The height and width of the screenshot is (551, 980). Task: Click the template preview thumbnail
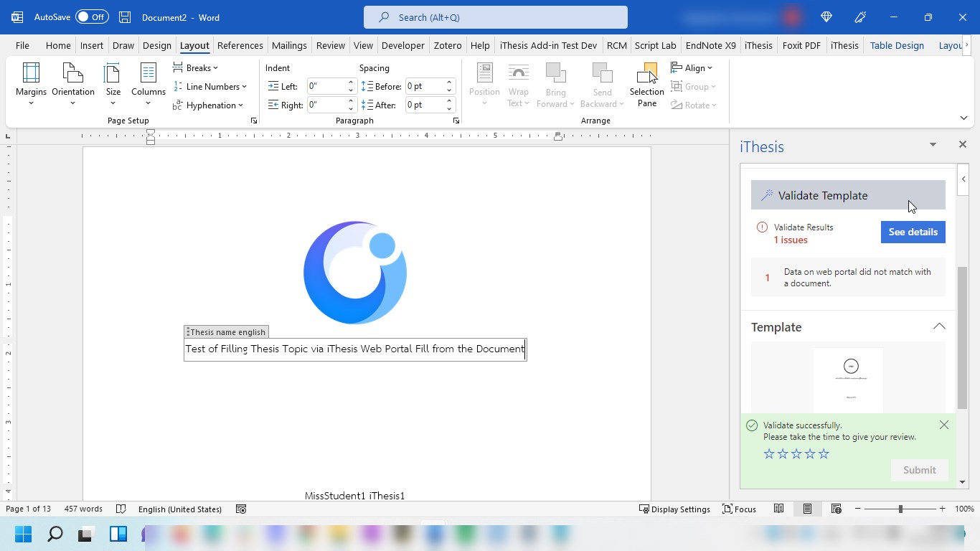tap(848, 380)
